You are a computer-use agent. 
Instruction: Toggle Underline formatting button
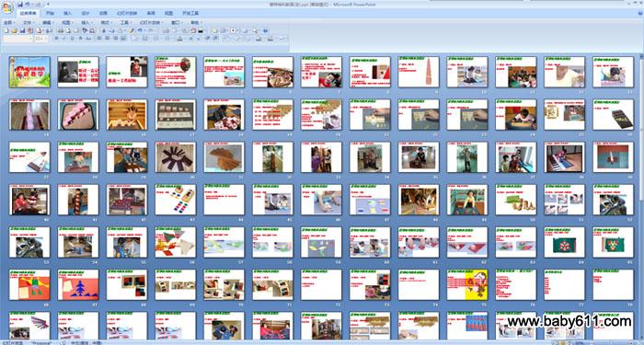[72, 39]
